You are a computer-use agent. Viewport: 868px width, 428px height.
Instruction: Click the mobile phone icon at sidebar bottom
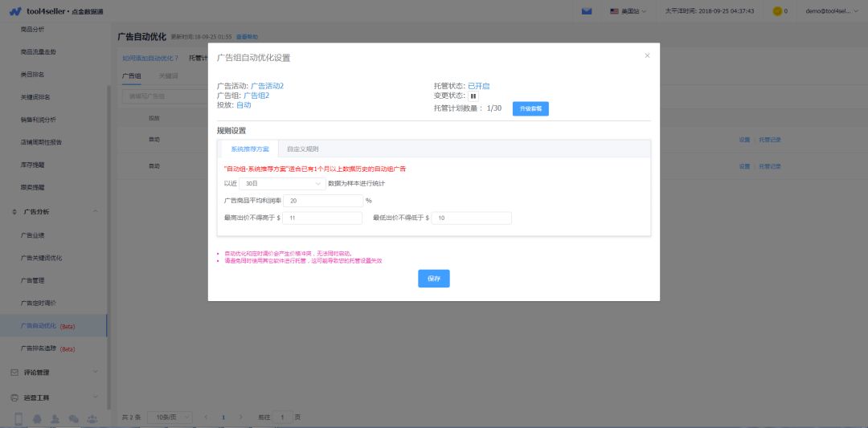18,418
